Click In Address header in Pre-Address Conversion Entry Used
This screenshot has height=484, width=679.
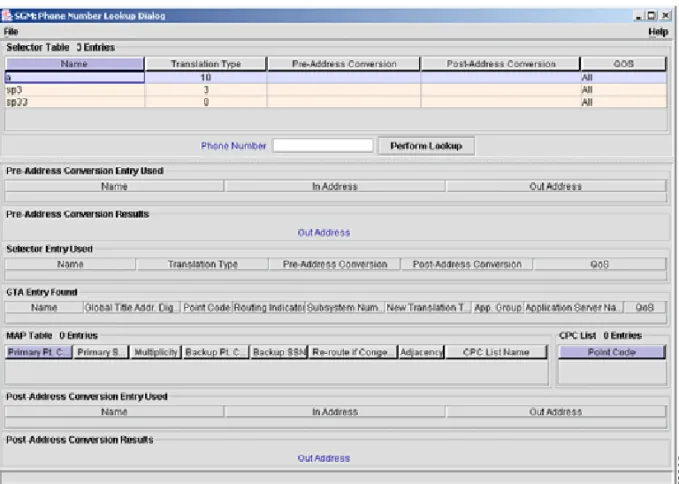point(335,186)
